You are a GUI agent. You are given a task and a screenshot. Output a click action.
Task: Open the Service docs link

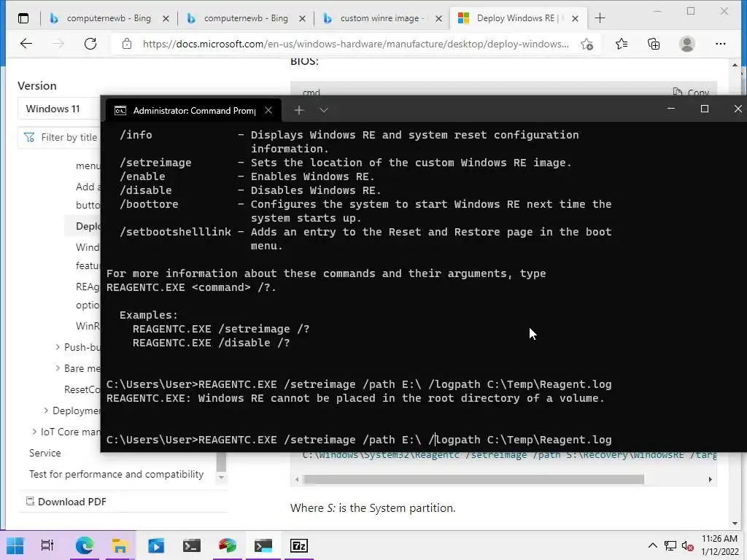coord(44,453)
